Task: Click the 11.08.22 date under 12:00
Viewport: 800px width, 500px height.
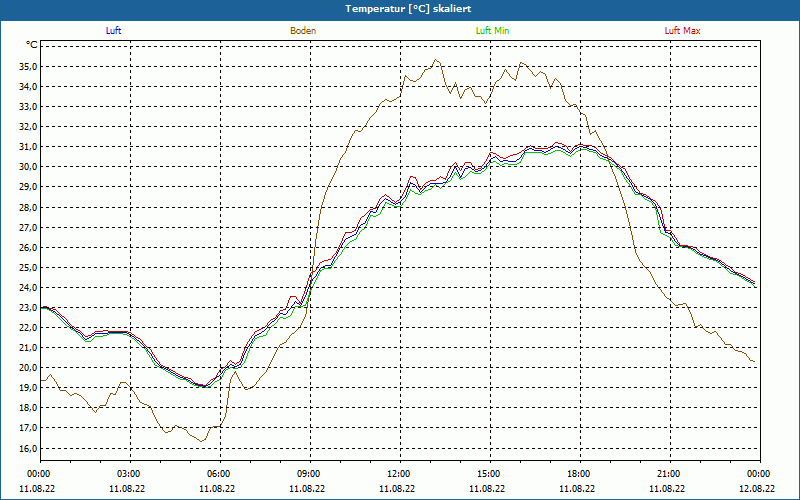Action: 397,488
